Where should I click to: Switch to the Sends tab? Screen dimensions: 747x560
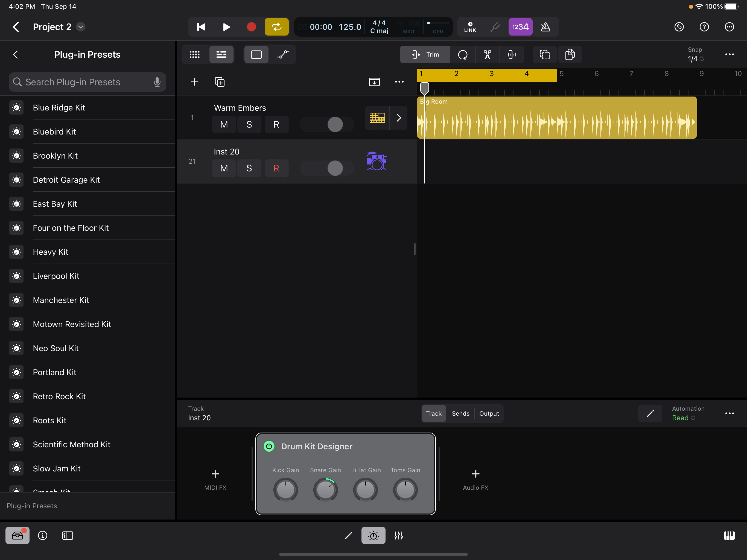460,413
